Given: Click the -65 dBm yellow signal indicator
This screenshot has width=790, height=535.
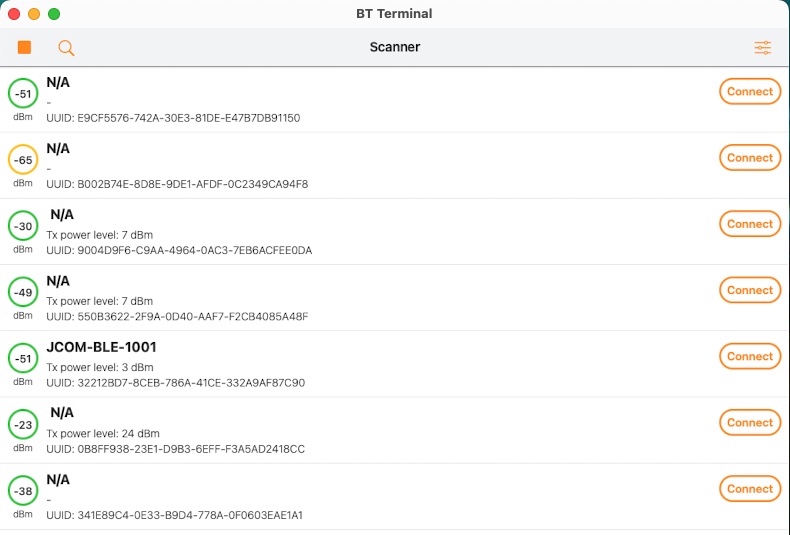Looking at the screenshot, I should (23, 159).
